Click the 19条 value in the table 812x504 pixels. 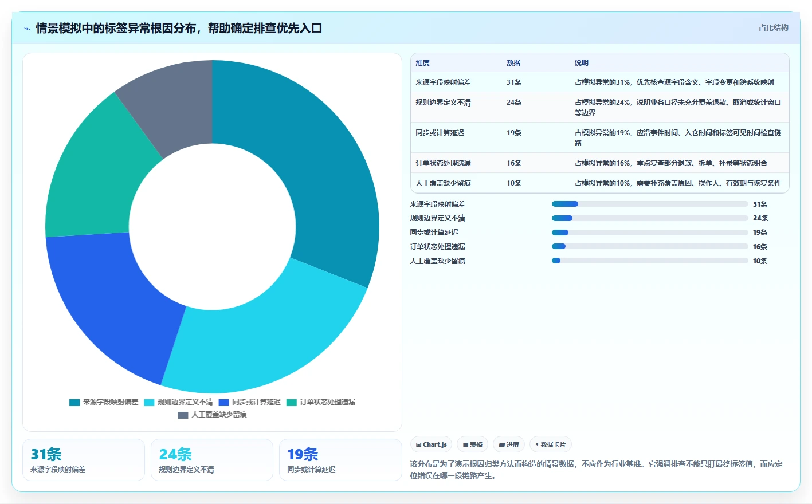(x=514, y=133)
